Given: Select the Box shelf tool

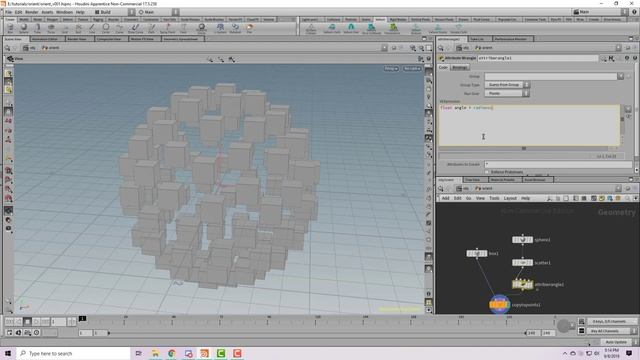Looking at the screenshot, I should [10, 28].
